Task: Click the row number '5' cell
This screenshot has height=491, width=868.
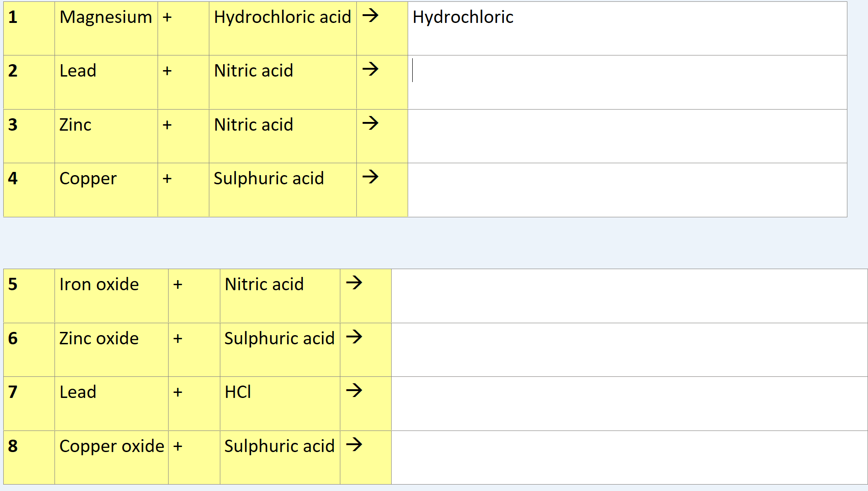Action: coord(29,296)
